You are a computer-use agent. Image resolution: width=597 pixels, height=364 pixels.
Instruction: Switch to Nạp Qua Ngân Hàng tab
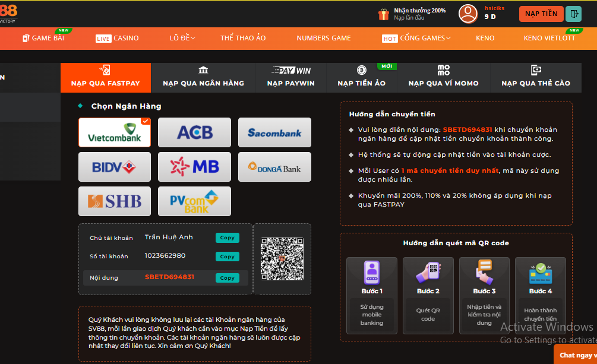[x=203, y=78]
